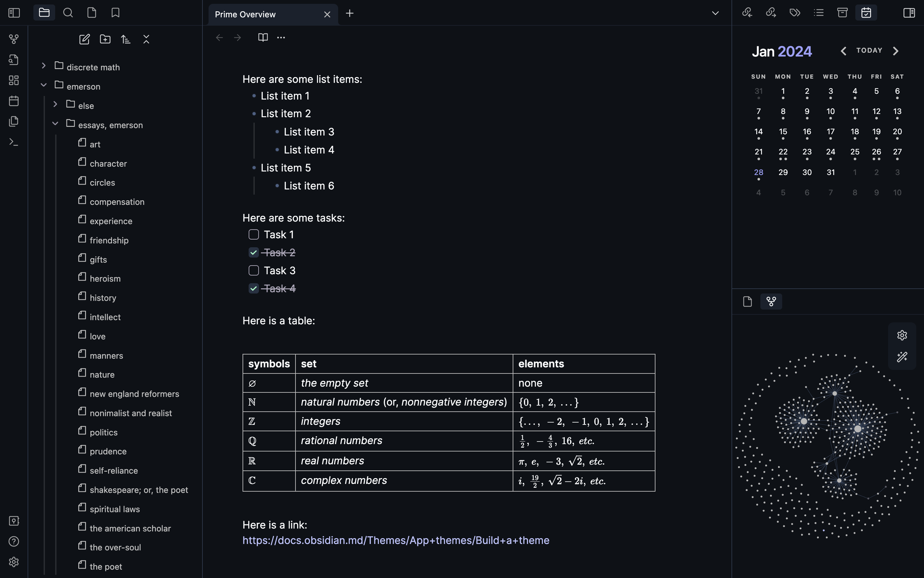Open the docs.obsidian.md Build a theme link
Viewport: 924px width, 578px height.
[396, 540]
